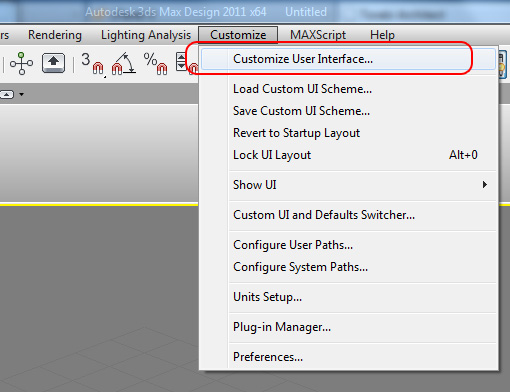
Task: Open the Lighting Analysis menu
Action: tap(146, 35)
